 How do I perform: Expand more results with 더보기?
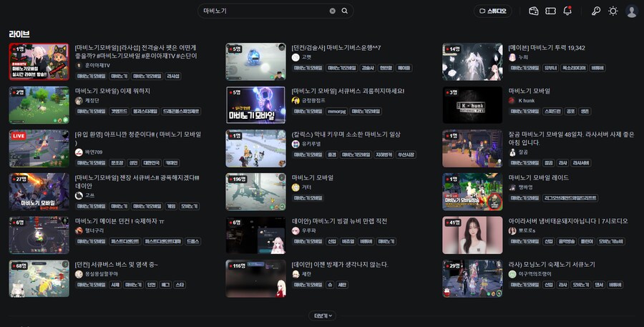coord(322,316)
